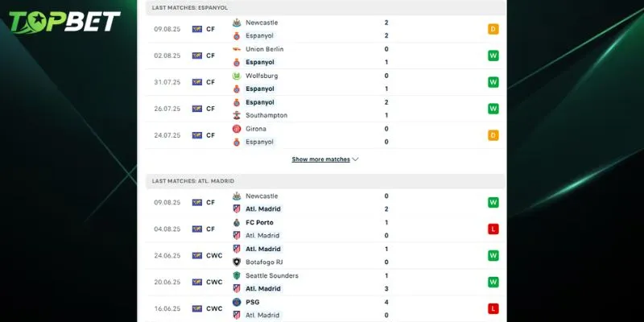This screenshot has width=644, height=322.
Task: Click the FC Porto crest icon
Action: (x=237, y=222)
